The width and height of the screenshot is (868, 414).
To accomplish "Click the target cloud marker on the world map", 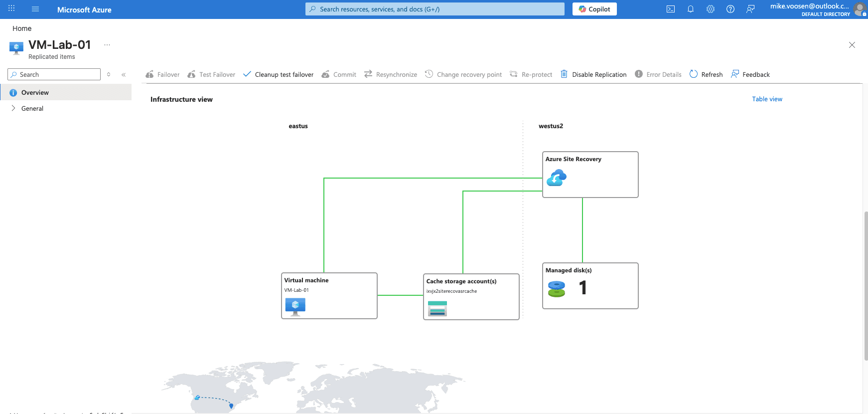I will click(197, 398).
